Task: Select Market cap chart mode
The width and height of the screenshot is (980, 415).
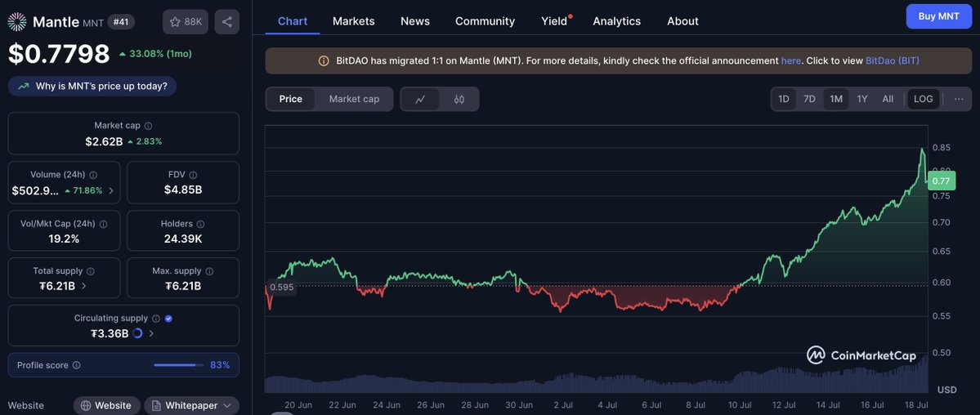Action: [355, 99]
